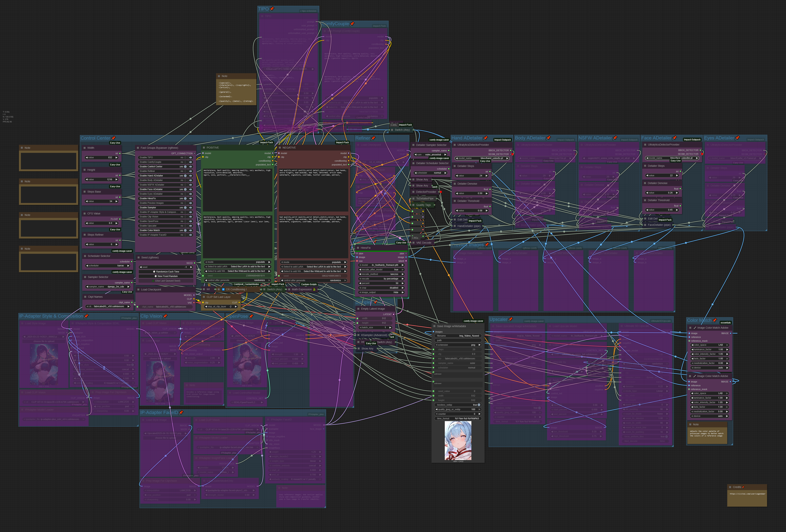Click HiresFix percent 50 value field

tap(381, 283)
